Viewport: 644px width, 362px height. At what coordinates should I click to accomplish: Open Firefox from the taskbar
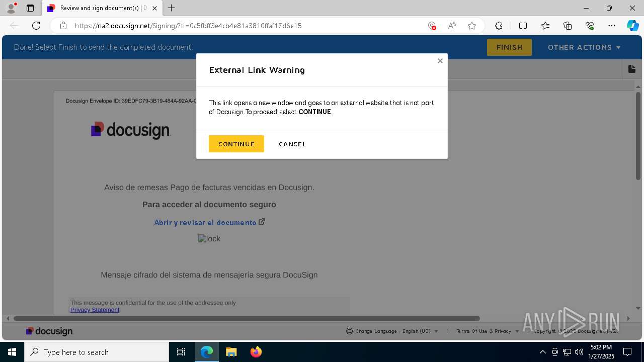click(x=256, y=352)
